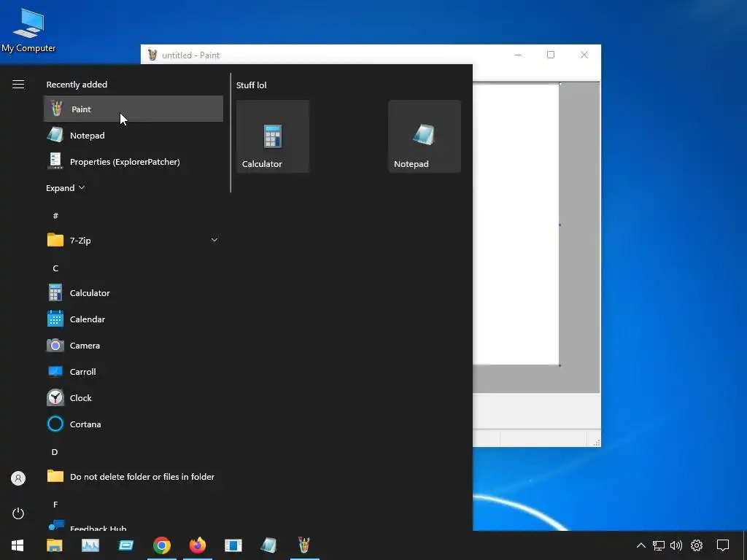Launch Calculator from the app list
The width and height of the screenshot is (747, 560).
pos(133,293)
